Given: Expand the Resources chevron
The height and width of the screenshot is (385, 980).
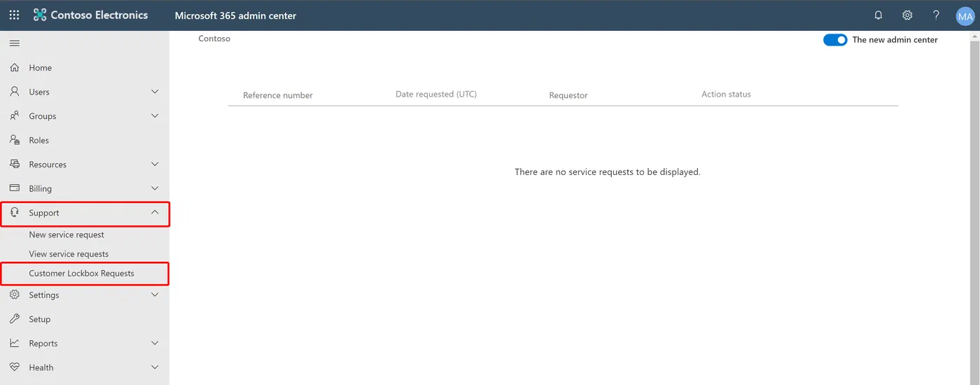Looking at the screenshot, I should (x=155, y=164).
